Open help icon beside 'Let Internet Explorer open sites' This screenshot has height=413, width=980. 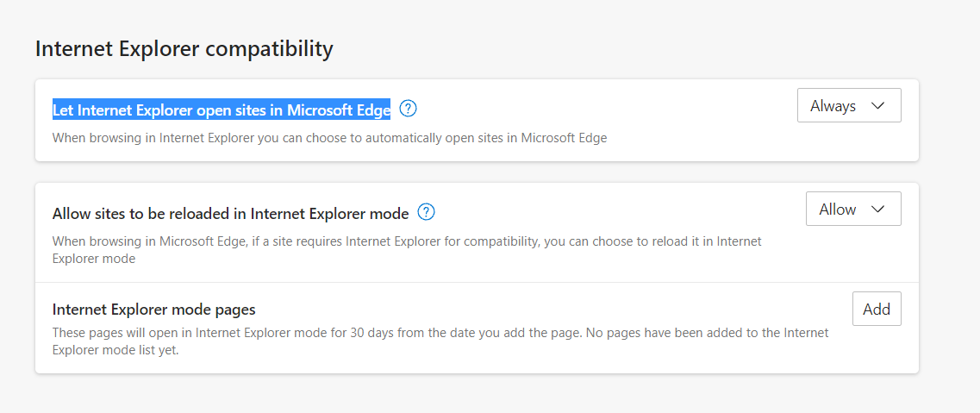[x=409, y=109]
